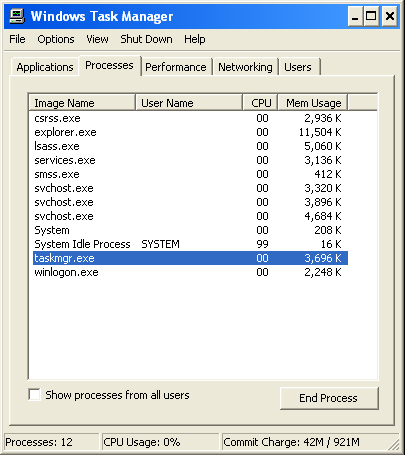Open the Options menu
This screenshot has height=455, width=405.
click(x=56, y=39)
